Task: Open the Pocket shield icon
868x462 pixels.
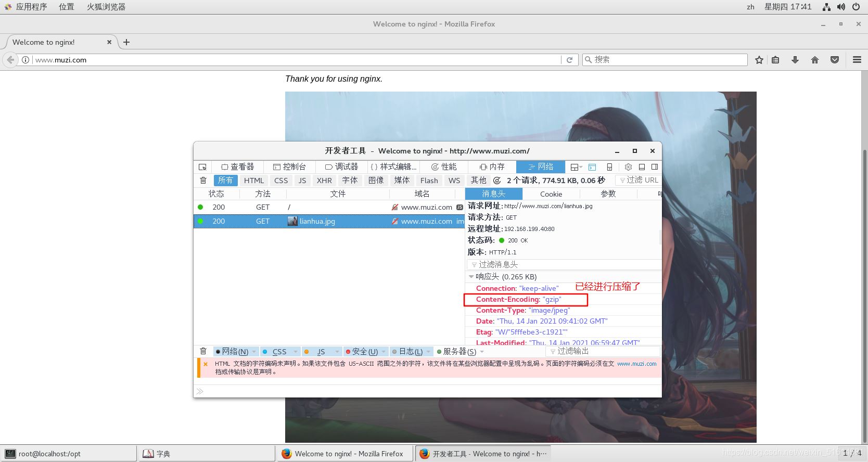Action: 835,60
